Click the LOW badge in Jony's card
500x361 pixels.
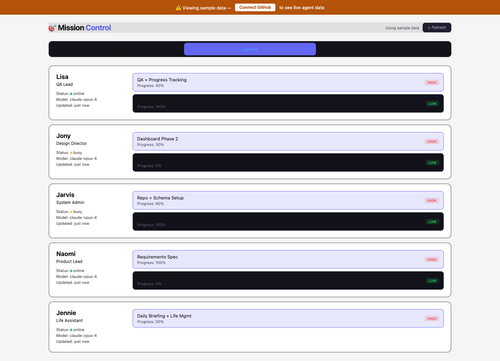click(432, 163)
